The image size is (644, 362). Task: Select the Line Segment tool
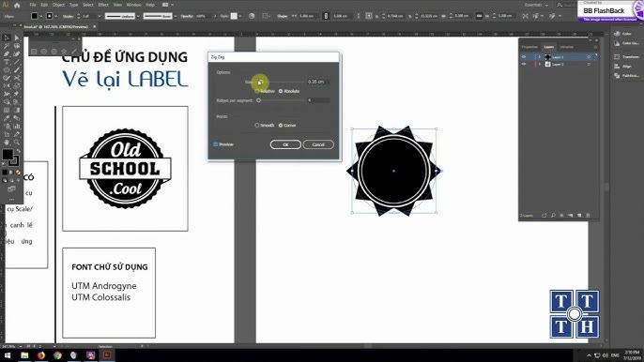tap(17, 62)
